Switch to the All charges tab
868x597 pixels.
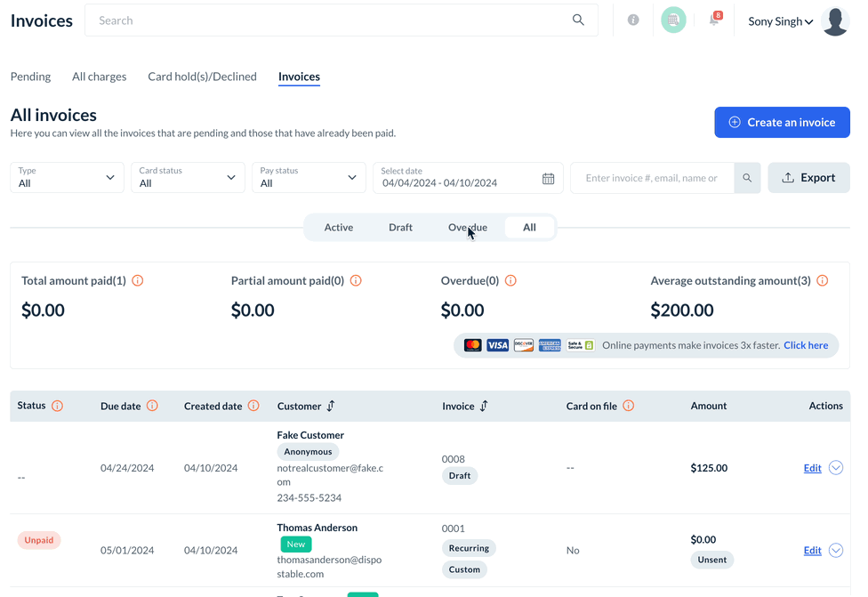[99, 77]
